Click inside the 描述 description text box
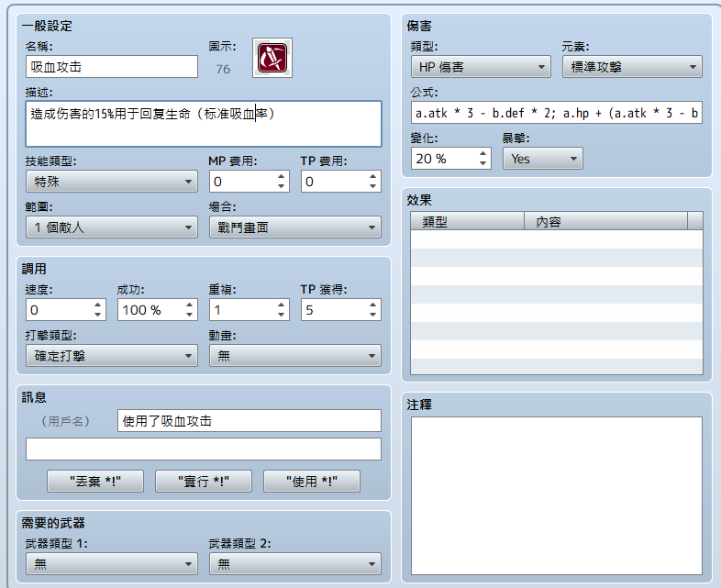721x588 pixels. 204,124
